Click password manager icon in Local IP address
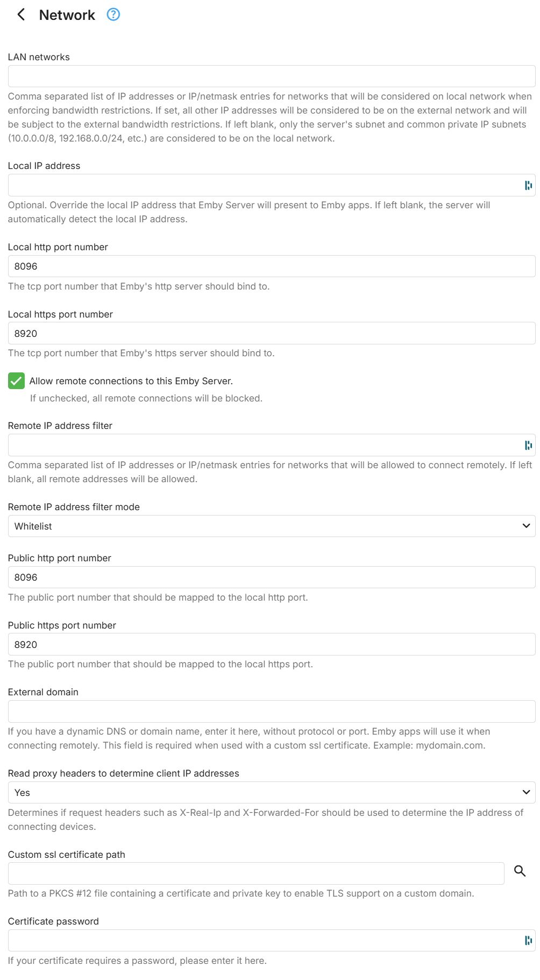 (528, 185)
